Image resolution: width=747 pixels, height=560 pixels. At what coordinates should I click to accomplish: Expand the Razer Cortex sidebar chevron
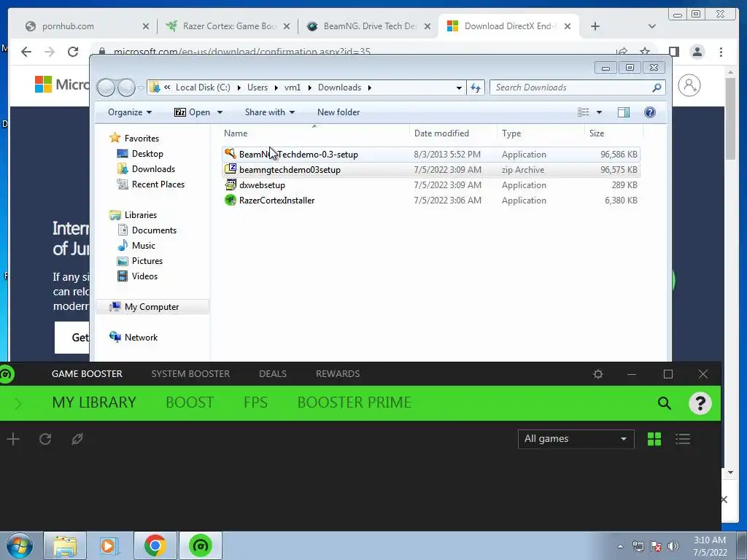tap(18, 403)
